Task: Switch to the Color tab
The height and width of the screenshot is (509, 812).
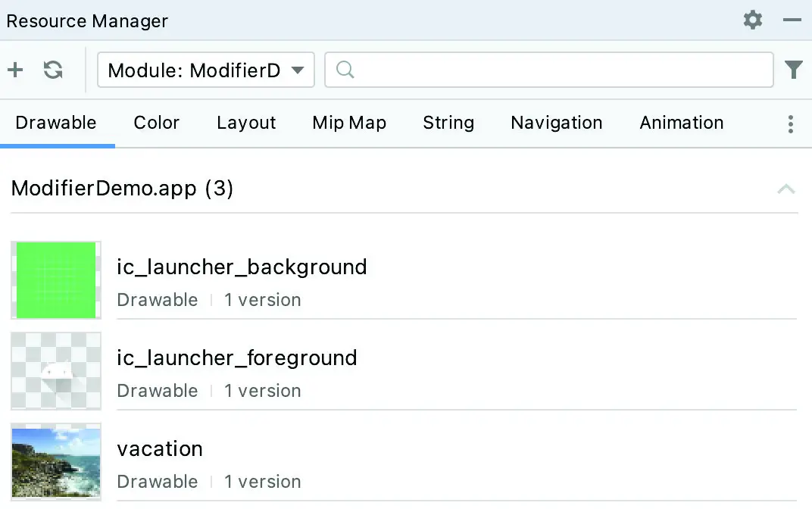Action: coord(156,123)
